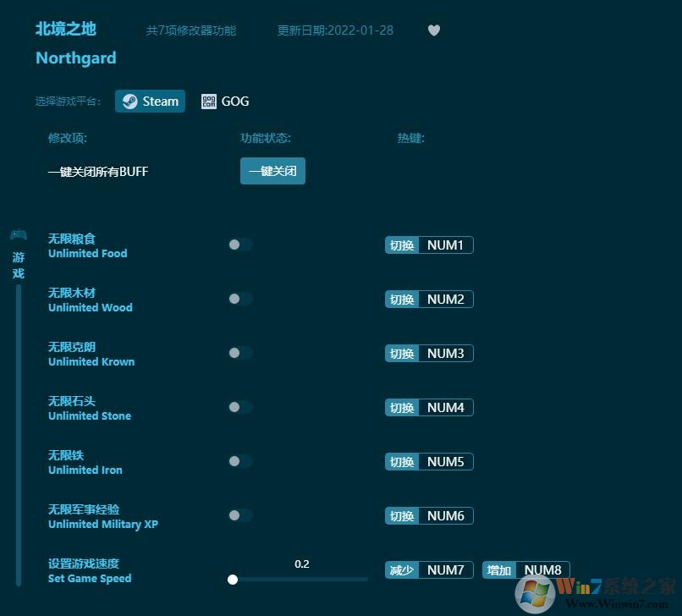Click 切换 beside the NUM4 hotkey
This screenshot has height=616, width=682.
tap(401, 407)
